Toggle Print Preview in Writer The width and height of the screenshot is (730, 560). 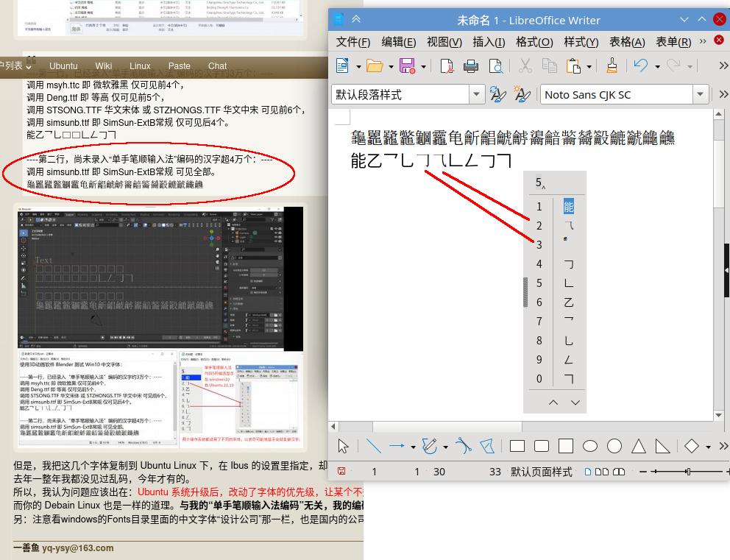496,66
